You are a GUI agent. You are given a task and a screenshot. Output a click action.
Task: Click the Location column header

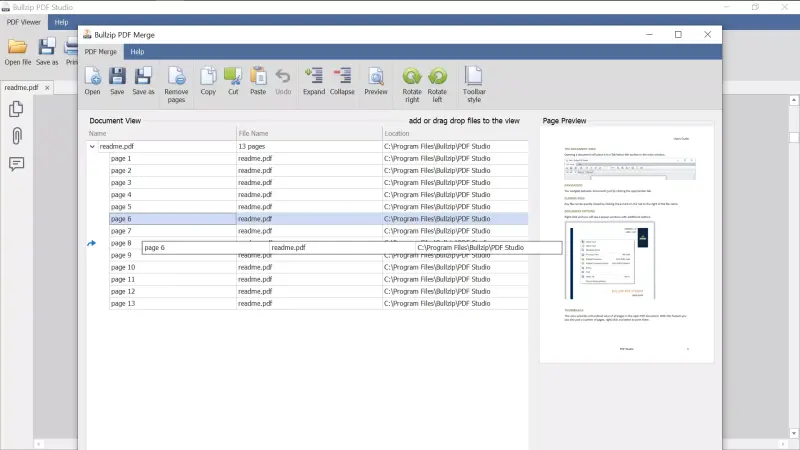(455, 133)
